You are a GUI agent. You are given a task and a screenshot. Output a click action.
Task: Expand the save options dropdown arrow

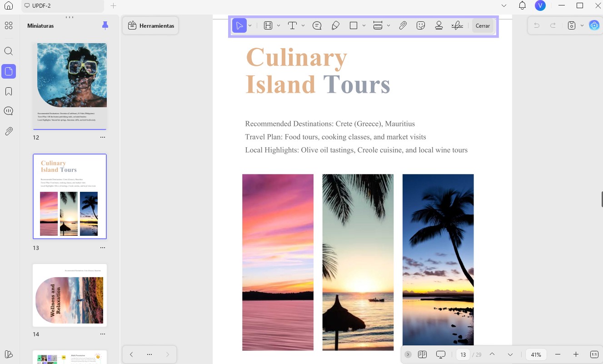[582, 25]
